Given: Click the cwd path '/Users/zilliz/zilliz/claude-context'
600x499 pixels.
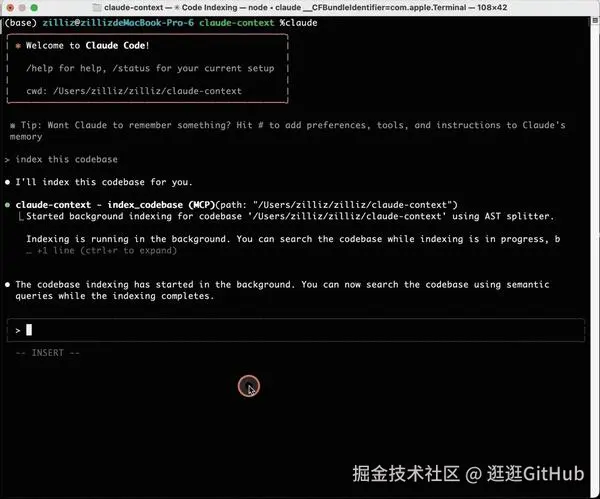Looking at the screenshot, I should (147, 91).
